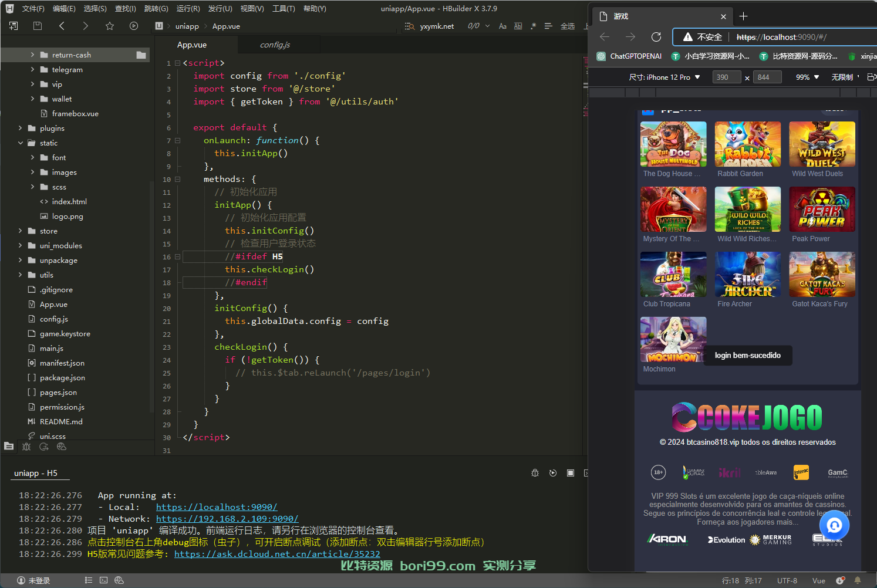Open the Local https://localhost:9090/ link
877x588 pixels.
(217, 507)
